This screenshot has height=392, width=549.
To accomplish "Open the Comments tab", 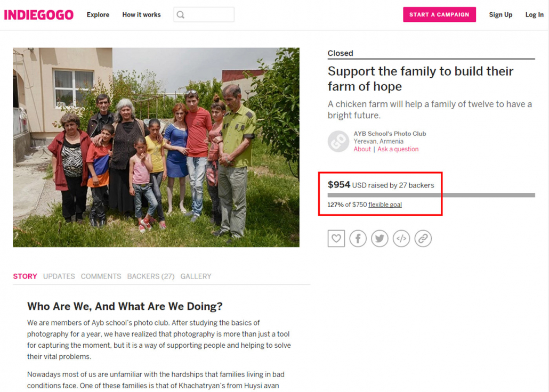I will 101,276.
